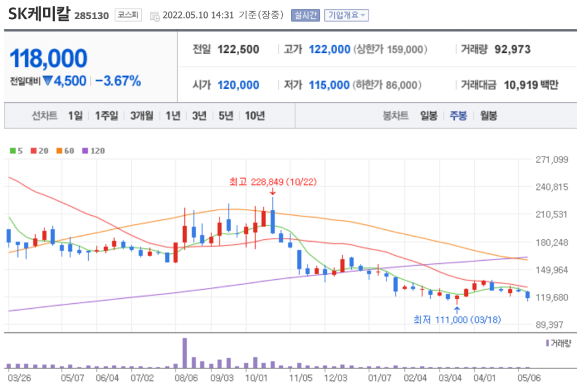This screenshot has width=577, height=392.
Task: Click the tallest volume bar near 08/06
Action: click(x=185, y=353)
